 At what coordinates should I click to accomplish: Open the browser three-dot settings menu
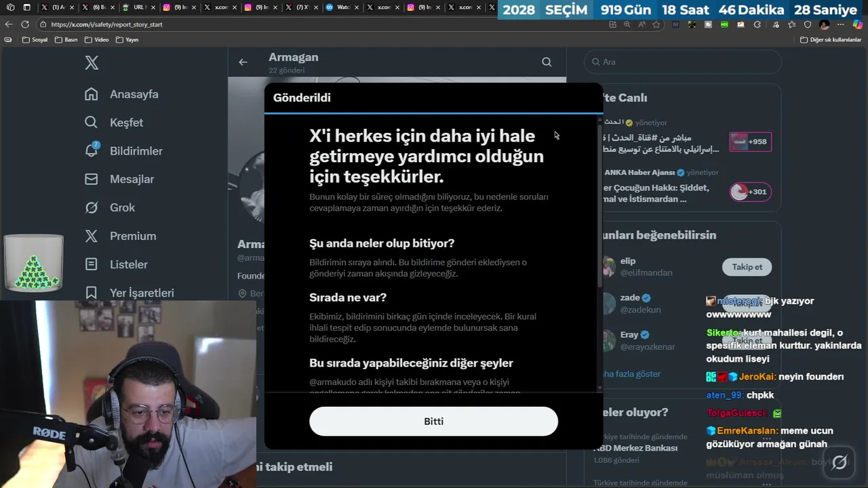coord(841,24)
